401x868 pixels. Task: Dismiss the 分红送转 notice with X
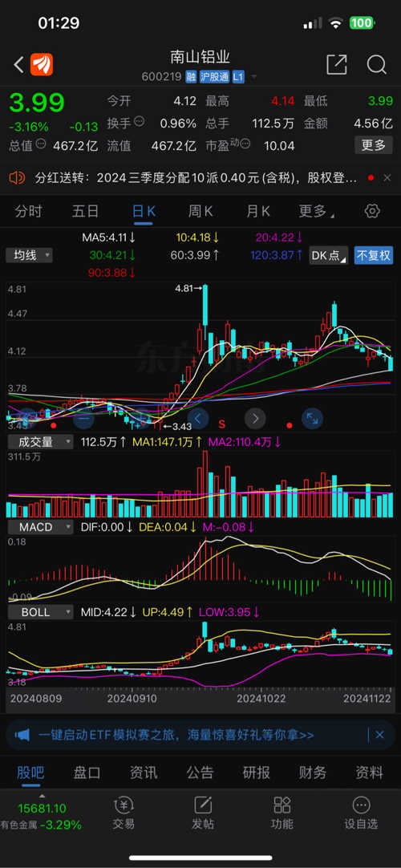[x=387, y=178]
